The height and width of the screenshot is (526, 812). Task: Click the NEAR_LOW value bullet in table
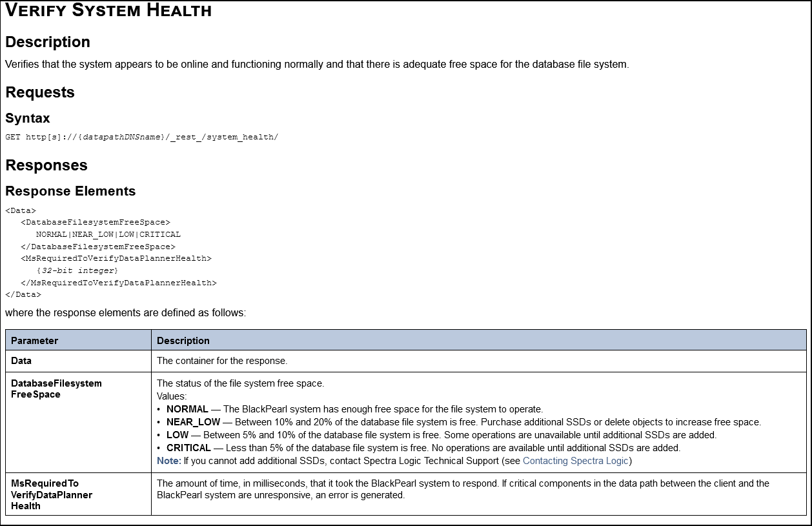pyautogui.click(x=193, y=422)
